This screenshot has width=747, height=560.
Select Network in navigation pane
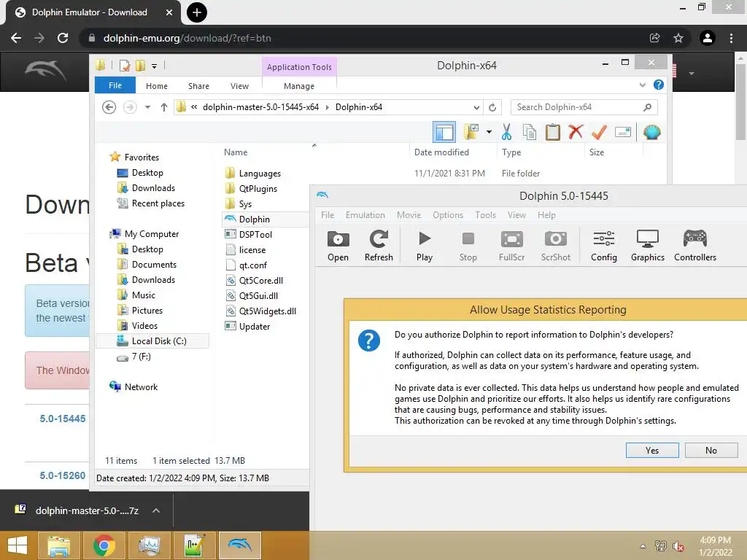(x=141, y=387)
